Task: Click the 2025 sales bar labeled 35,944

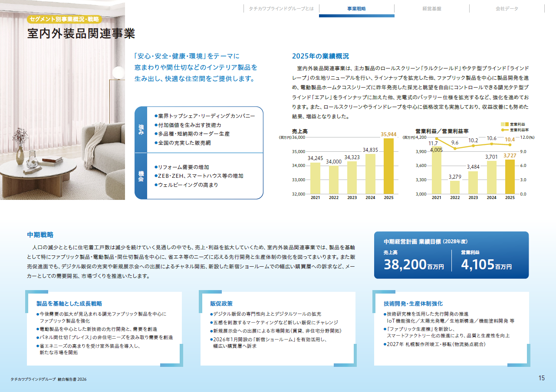Action: pyautogui.click(x=388, y=166)
